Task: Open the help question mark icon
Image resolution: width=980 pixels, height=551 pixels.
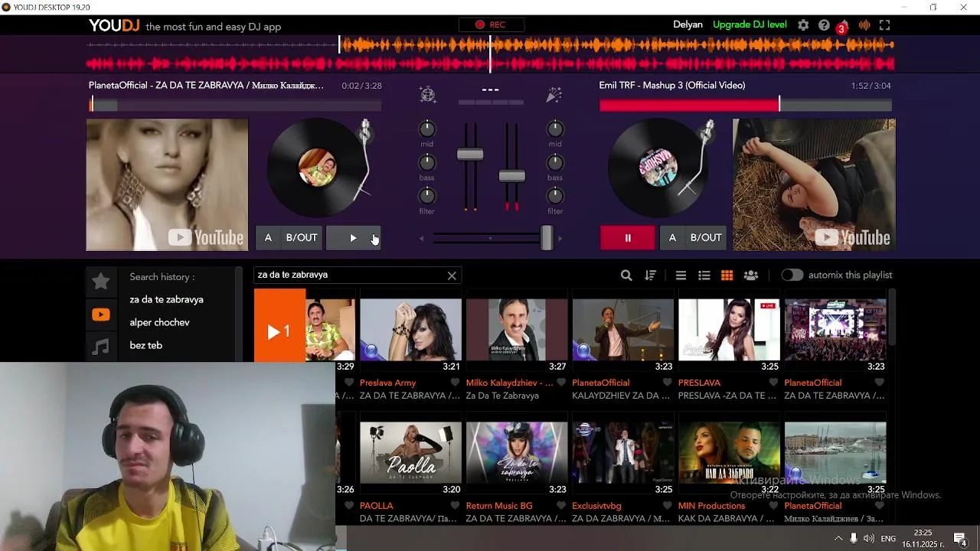Action: 824,24
